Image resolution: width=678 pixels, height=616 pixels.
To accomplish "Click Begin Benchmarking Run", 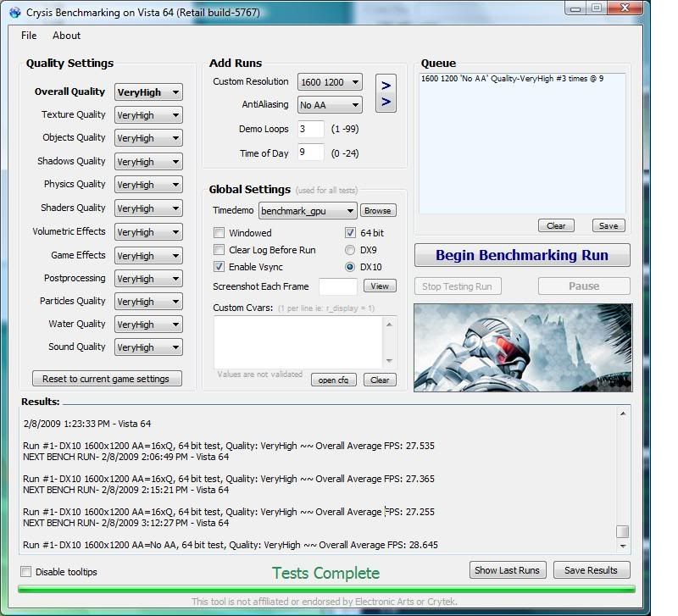I will coord(521,255).
